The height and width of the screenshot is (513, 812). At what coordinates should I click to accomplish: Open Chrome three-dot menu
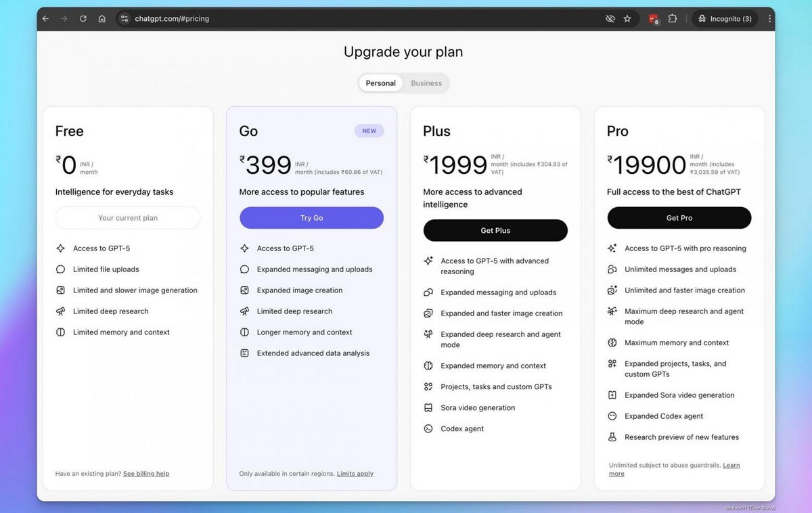click(769, 19)
